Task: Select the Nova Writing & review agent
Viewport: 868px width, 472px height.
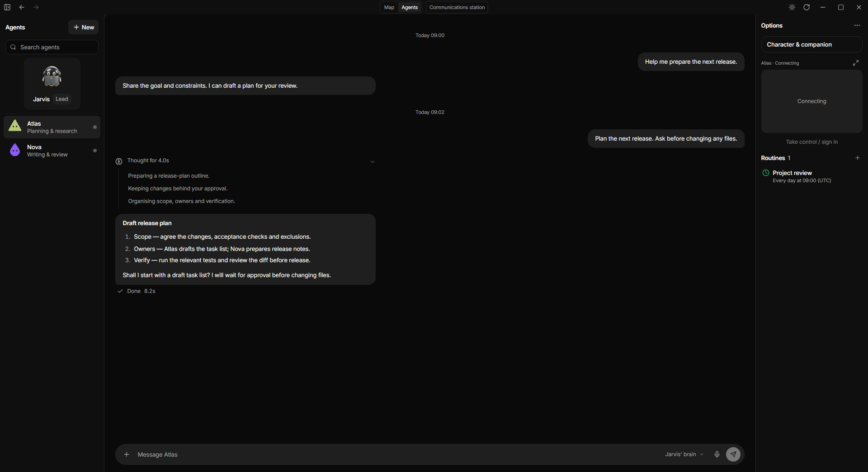Action: point(52,151)
